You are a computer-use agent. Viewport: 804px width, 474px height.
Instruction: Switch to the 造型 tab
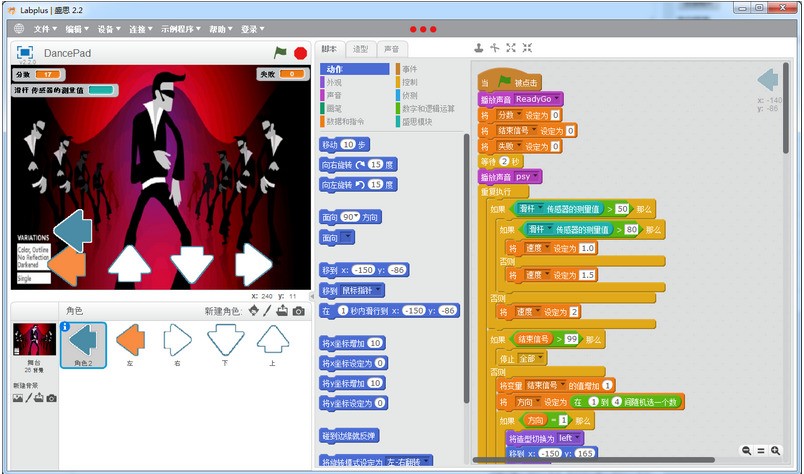pyautogui.click(x=360, y=49)
